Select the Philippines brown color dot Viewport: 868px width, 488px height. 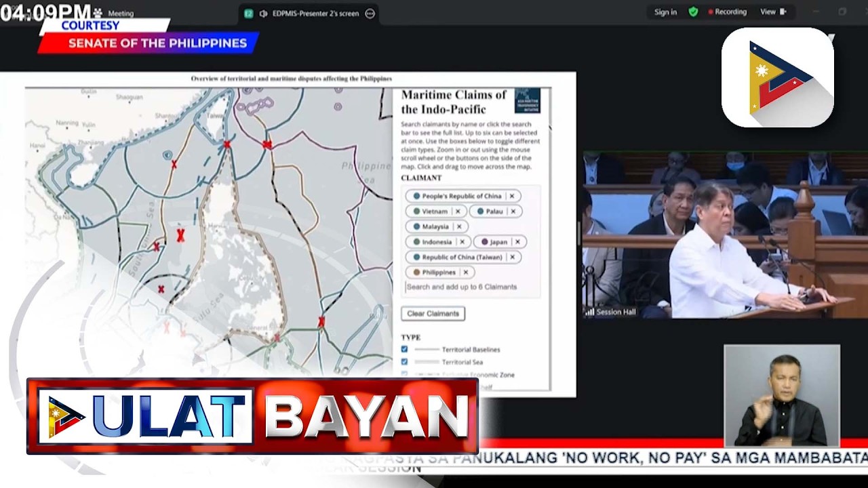pos(416,272)
